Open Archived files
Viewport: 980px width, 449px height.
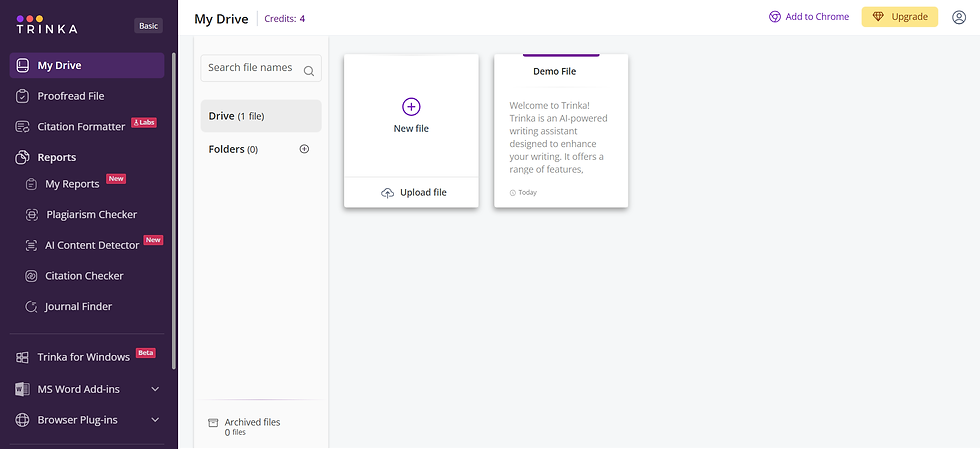point(252,422)
